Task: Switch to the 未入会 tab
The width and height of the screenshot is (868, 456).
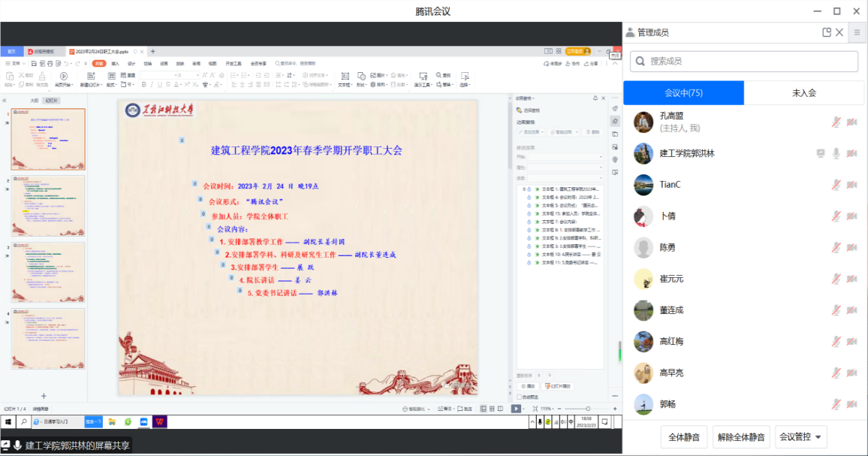Action: point(803,93)
